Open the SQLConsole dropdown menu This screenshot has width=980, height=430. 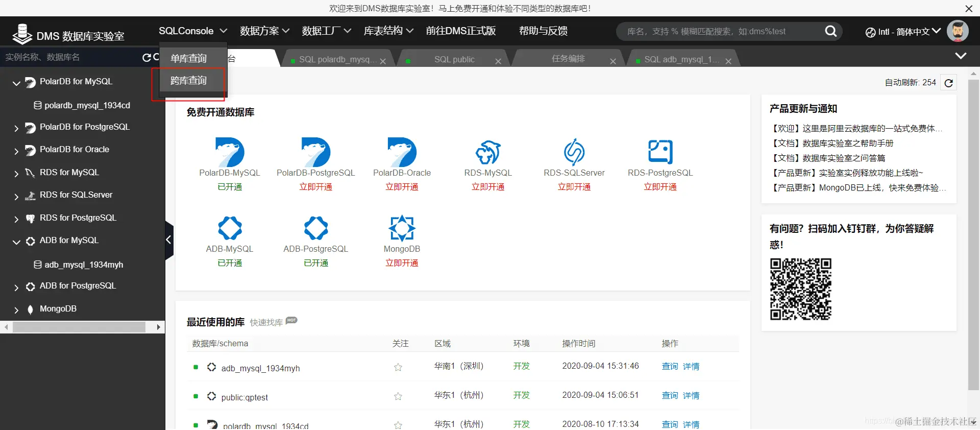click(193, 31)
